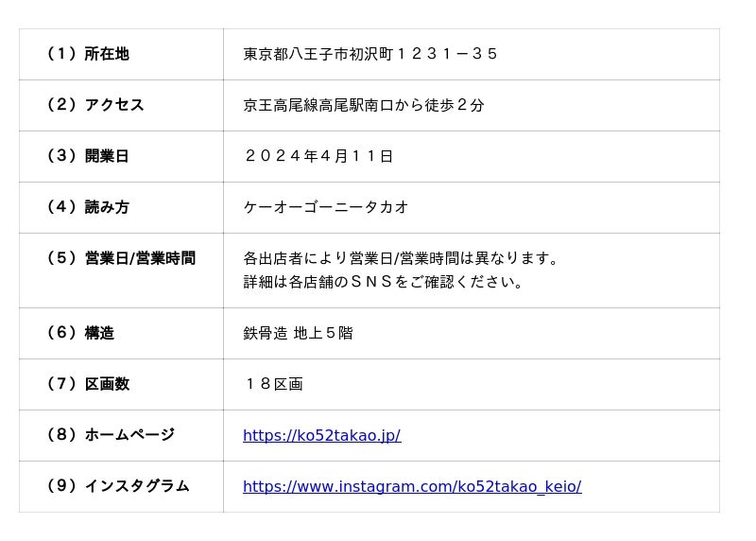
Task: Click the （１）所在地 label cell
Action: coord(88,54)
